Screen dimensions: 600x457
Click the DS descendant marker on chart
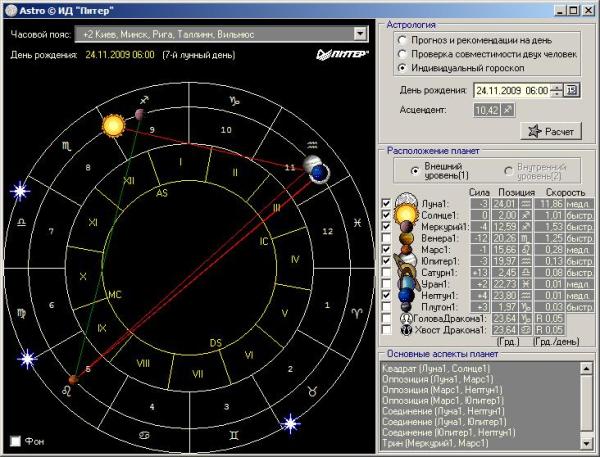[215, 343]
